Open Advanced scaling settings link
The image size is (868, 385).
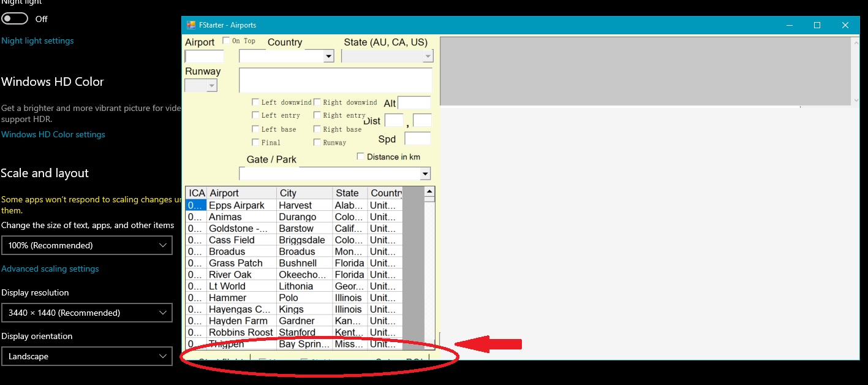click(x=50, y=269)
